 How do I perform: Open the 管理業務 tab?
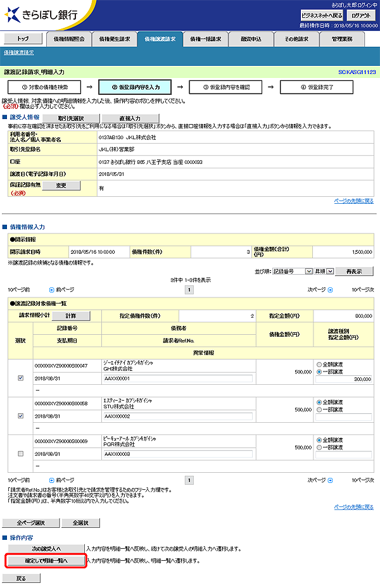click(x=342, y=39)
